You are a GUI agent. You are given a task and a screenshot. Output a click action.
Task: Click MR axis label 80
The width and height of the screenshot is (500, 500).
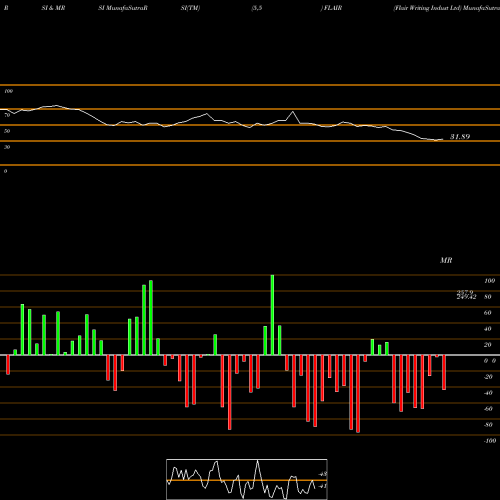point(488,297)
